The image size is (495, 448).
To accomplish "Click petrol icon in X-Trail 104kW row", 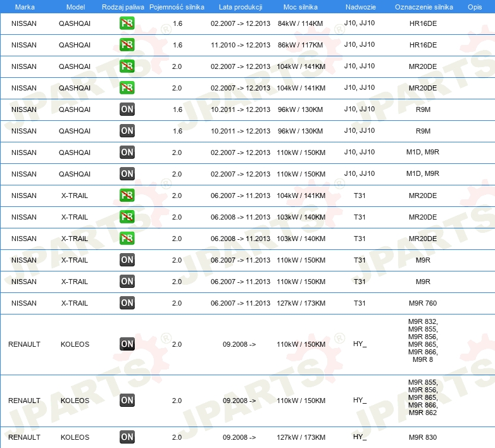I will click(127, 196).
